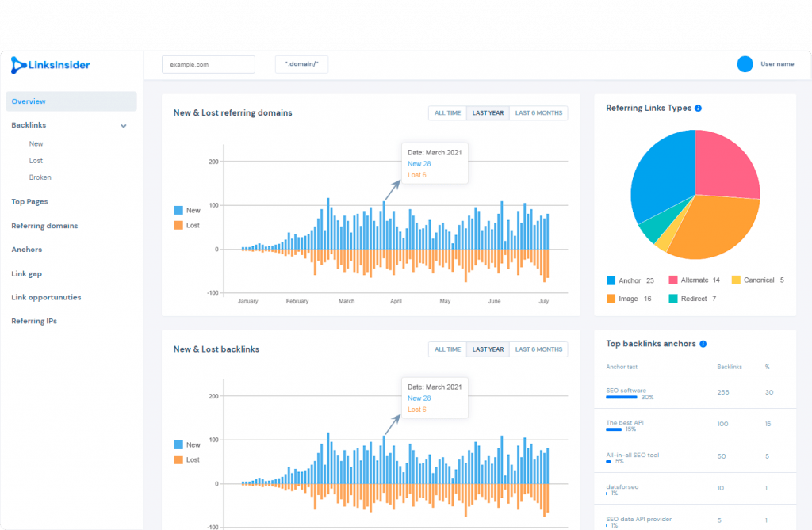This screenshot has height=530, width=812.
Task: Click info icon beside Referring Links Types
Action: pyautogui.click(x=698, y=109)
